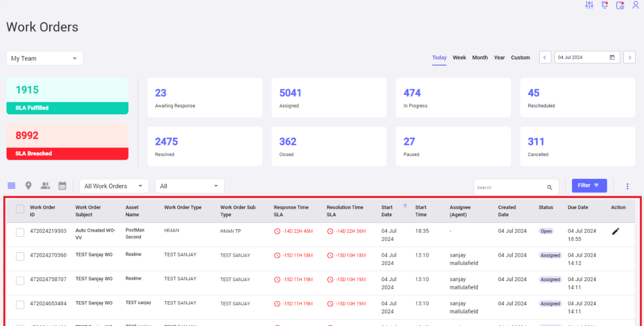Image resolution: width=644 pixels, height=326 pixels.
Task: Go to previous date with left arrow
Action: [x=545, y=57]
